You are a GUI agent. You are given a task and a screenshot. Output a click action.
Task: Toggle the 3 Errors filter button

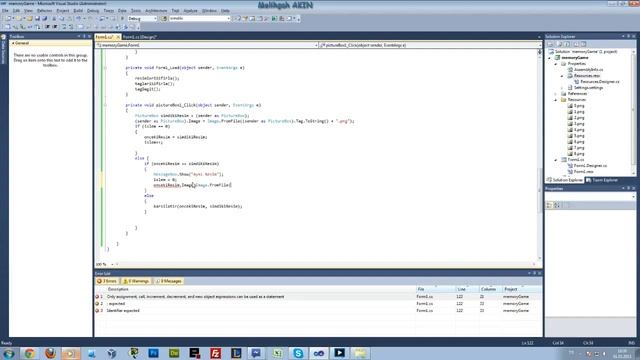(x=107, y=281)
